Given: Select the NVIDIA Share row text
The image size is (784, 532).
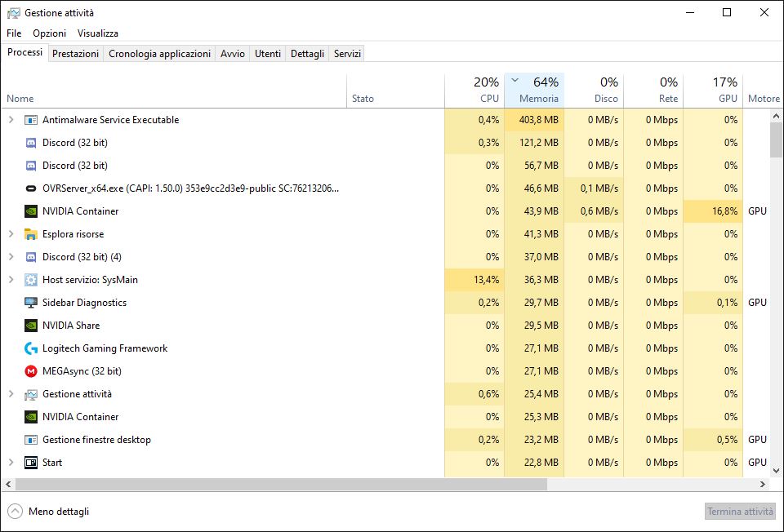Looking at the screenshot, I should (71, 326).
